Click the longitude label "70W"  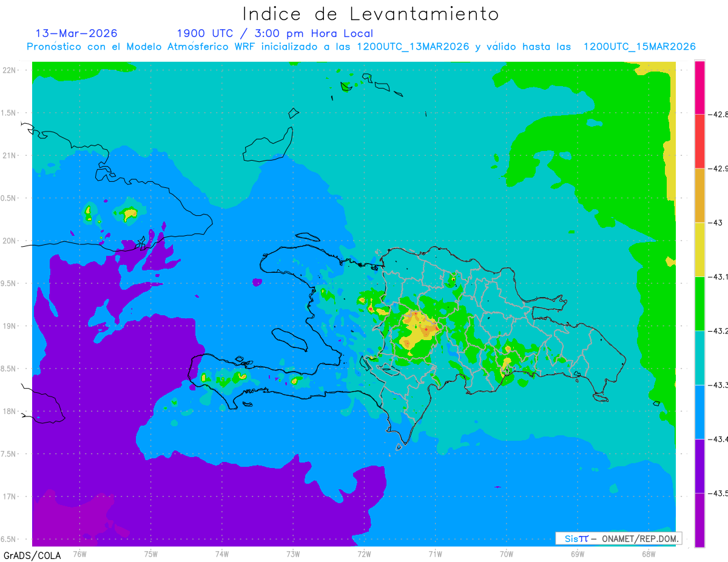coord(506,554)
